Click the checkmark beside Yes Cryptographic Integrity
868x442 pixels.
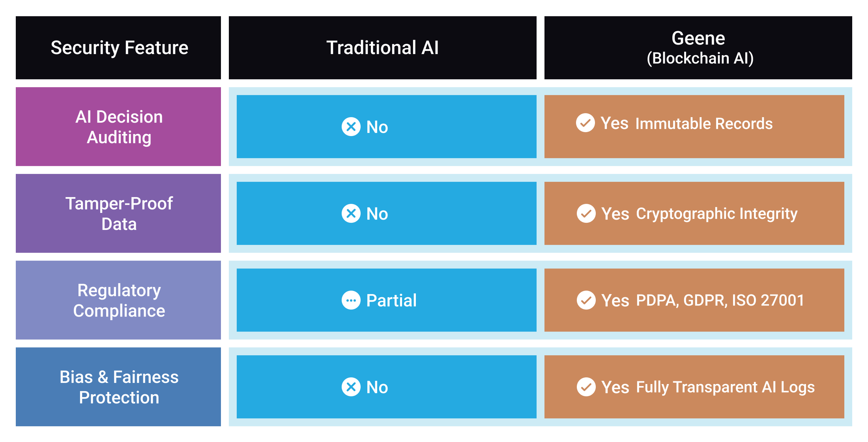[x=586, y=213]
